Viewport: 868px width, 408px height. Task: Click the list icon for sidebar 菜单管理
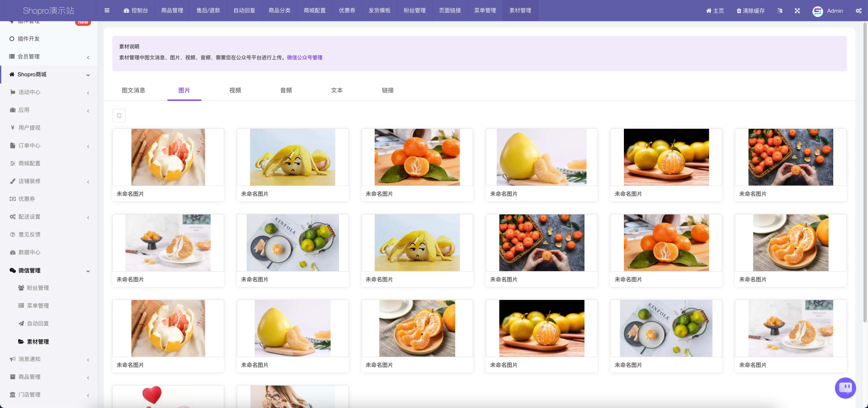pos(21,306)
